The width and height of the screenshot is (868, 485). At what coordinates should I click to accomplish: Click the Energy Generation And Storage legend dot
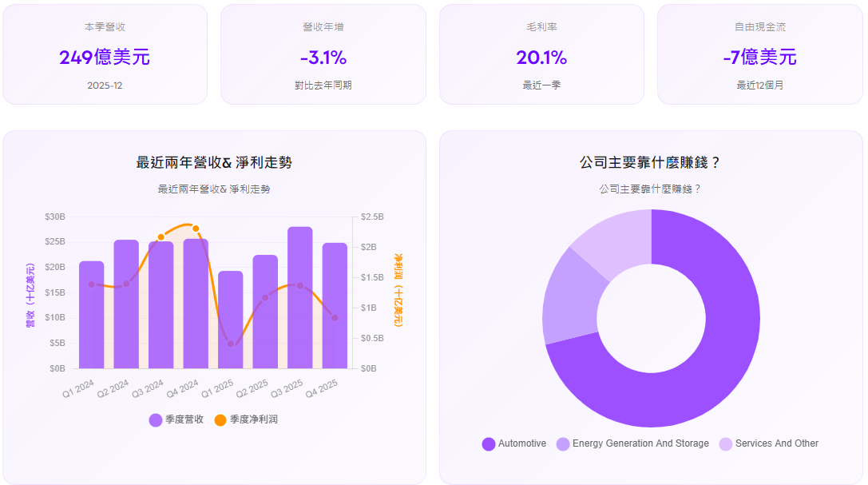coord(561,443)
